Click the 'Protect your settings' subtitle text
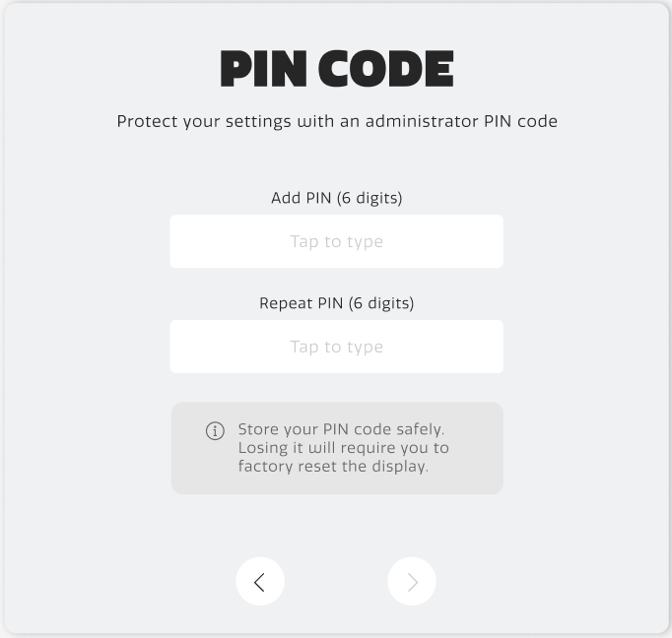672x638 pixels. click(336, 122)
